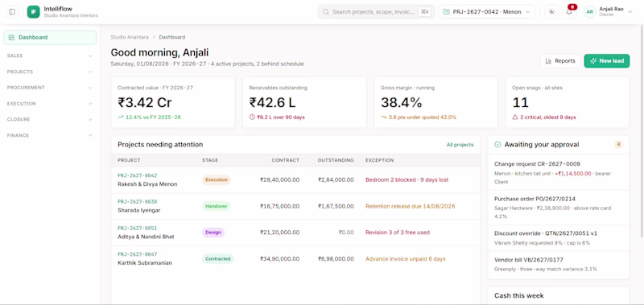This screenshot has width=644, height=305.
Task: Click the magnifier search icon
Action: tap(326, 12)
